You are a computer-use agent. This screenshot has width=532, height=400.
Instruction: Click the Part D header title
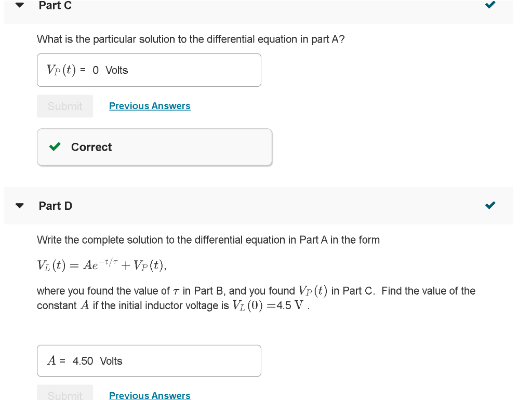(x=55, y=206)
